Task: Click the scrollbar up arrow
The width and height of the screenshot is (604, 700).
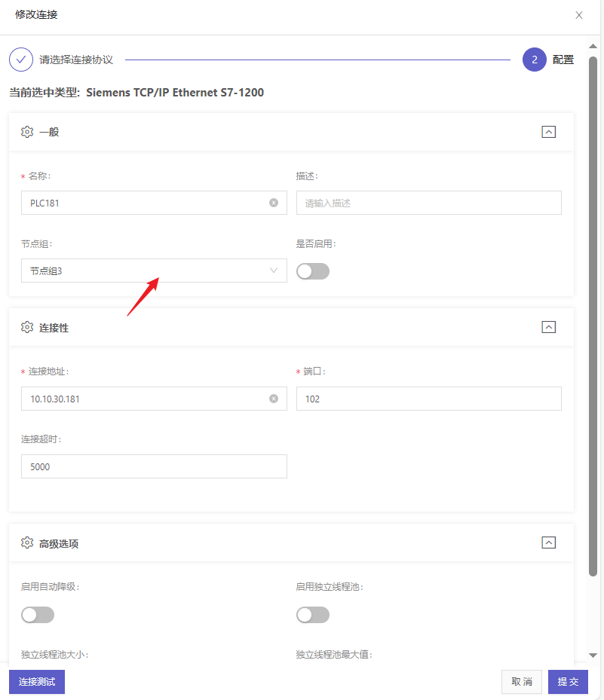Action: tap(593, 47)
